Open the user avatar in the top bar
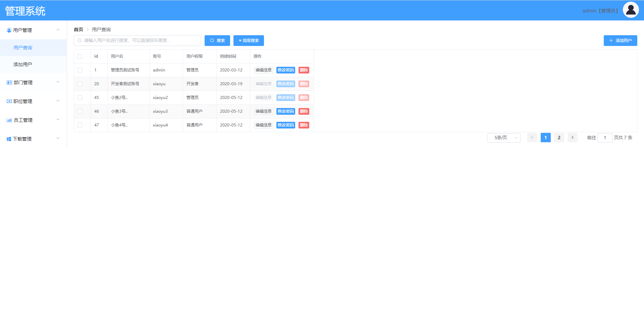 pyautogui.click(x=631, y=10)
